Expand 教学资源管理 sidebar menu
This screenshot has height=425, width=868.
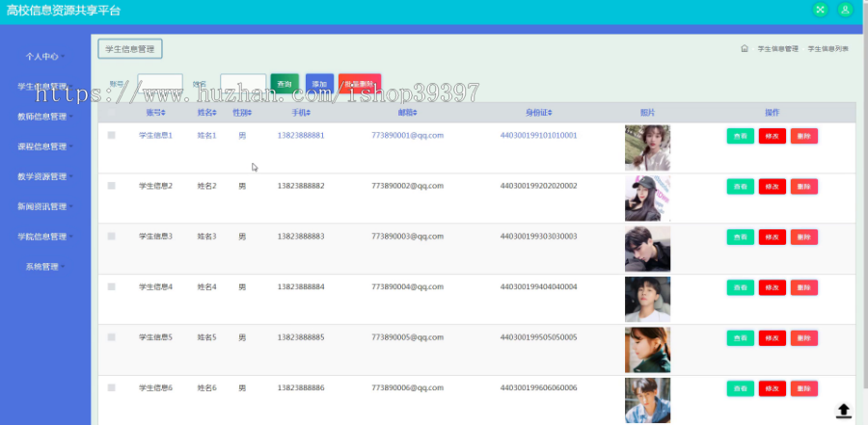tap(44, 176)
